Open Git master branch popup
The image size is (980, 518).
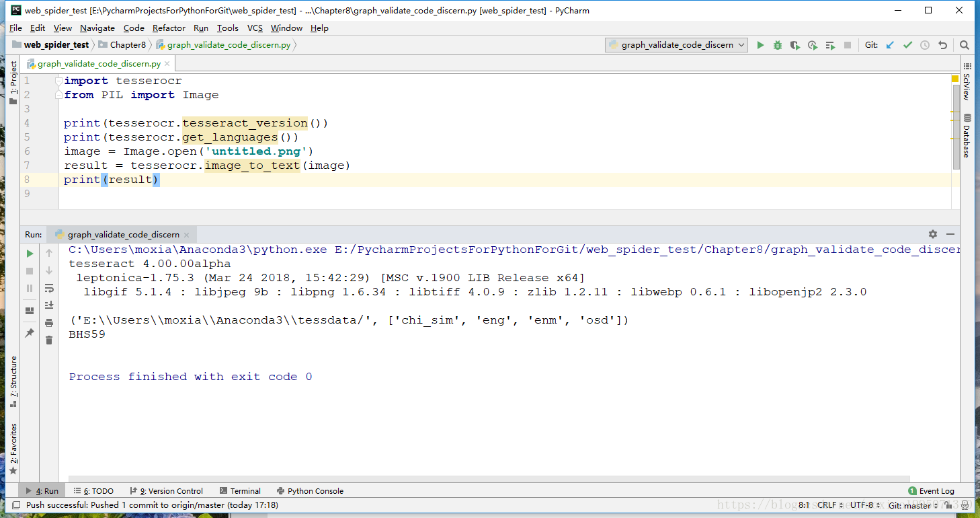(x=913, y=505)
